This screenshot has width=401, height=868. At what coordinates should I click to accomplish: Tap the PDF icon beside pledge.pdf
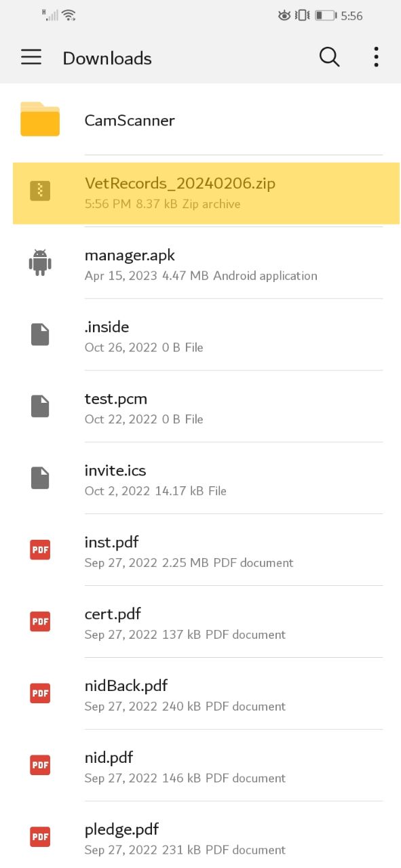coord(40,837)
